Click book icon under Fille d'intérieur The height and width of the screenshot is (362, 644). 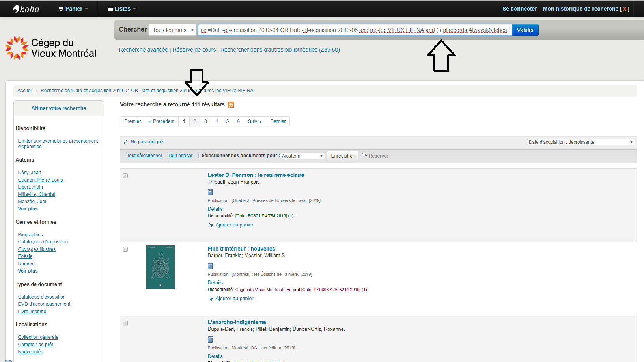pos(210,266)
